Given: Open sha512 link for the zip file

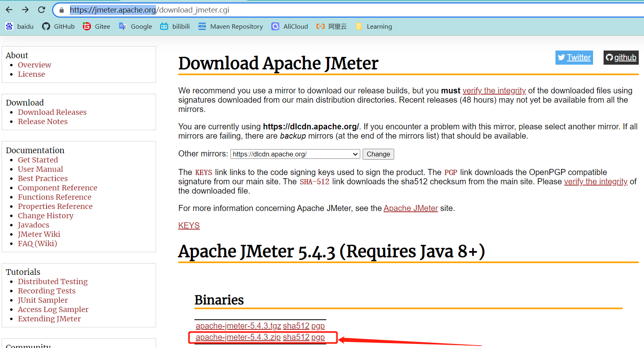Looking at the screenshot, I should coord(296,337).
